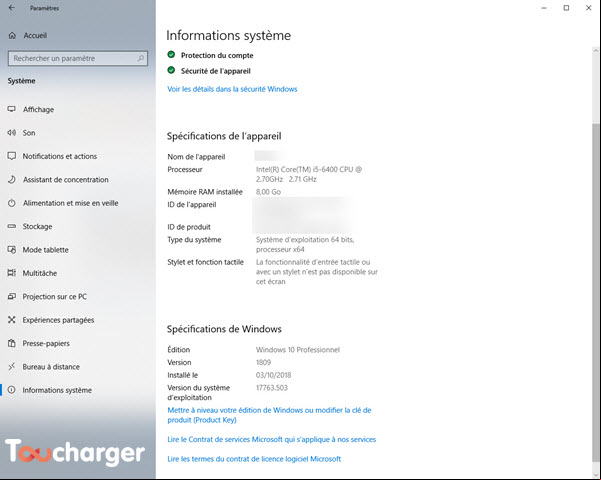
Task: Click the Mémoire RAM installée label
Action: tap(205, 192)
